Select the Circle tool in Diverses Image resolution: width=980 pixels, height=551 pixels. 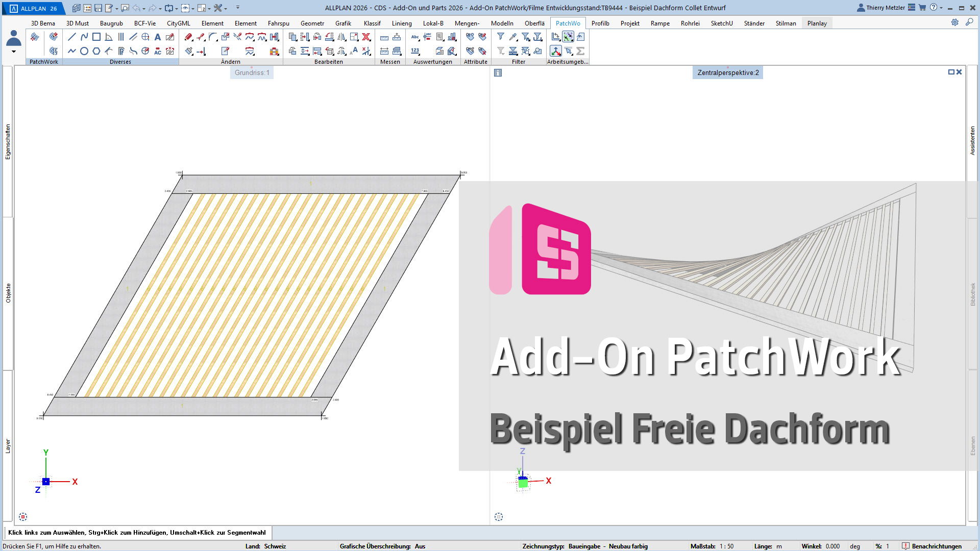(x=84, y=51)
